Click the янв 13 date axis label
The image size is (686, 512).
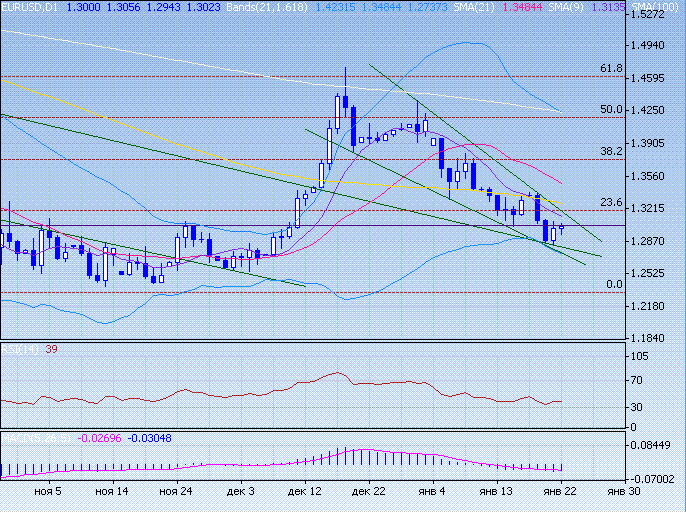497,492
